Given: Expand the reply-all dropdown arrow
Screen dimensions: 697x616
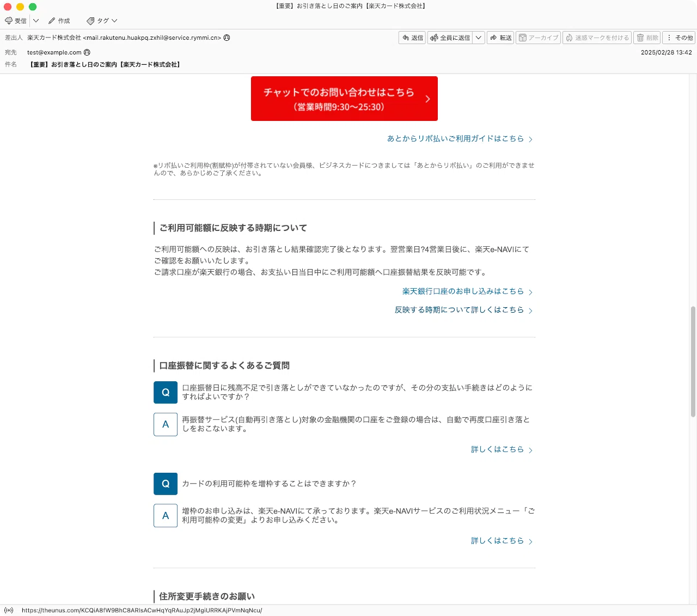Looking at the screenshot, I should click(479, 38).
